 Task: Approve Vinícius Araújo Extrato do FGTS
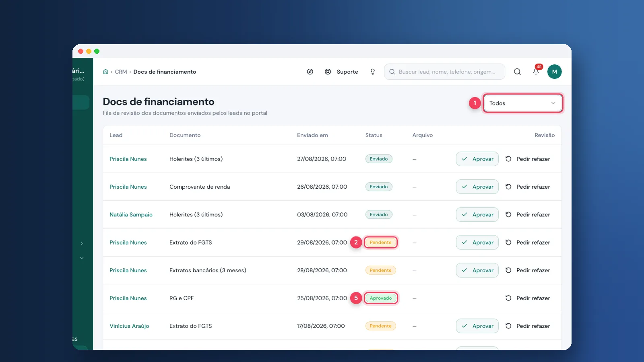(x=477, y=326)
